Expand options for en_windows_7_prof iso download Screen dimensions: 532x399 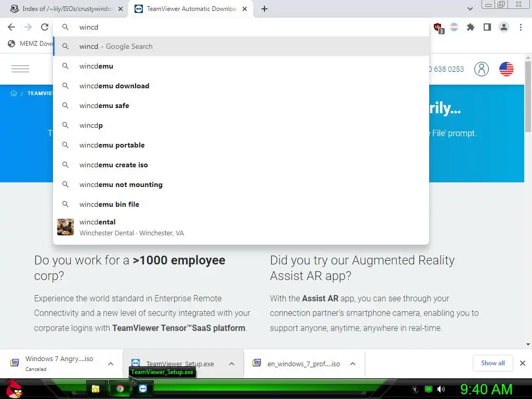coord(353,364)
